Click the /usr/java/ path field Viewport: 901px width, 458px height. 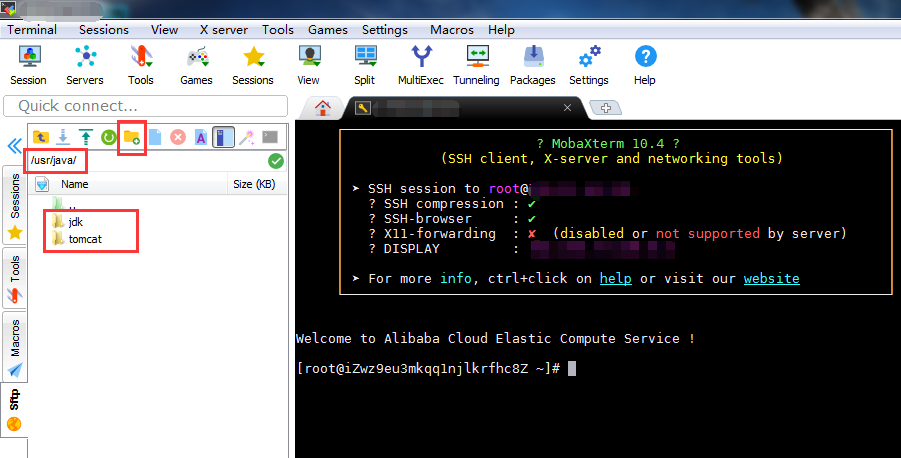pos(147,160)
